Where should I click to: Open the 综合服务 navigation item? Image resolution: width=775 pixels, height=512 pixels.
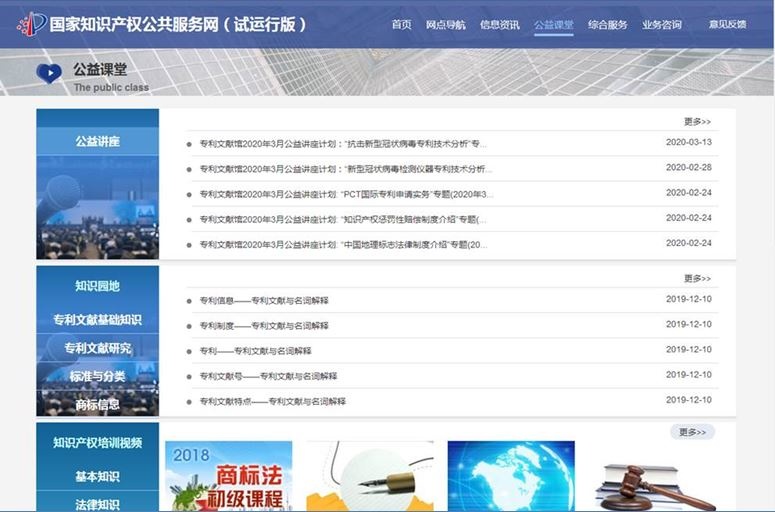[607, 24]
